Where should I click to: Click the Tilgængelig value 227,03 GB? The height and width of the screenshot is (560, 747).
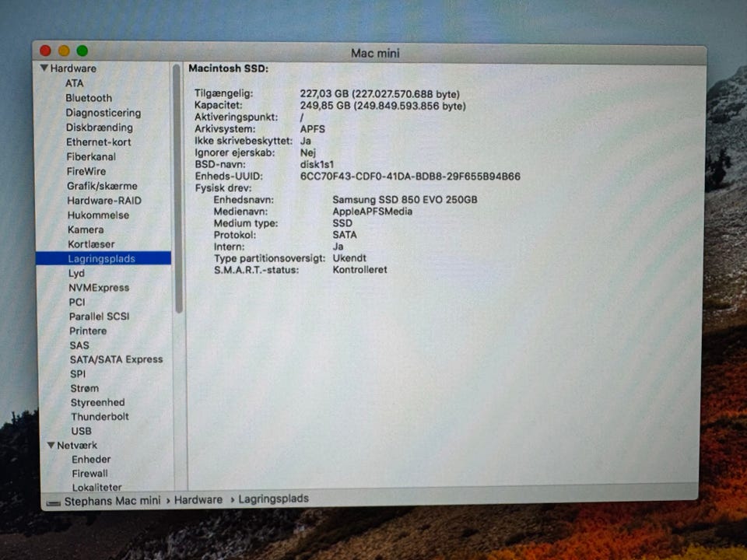click(x=380, y=94)
